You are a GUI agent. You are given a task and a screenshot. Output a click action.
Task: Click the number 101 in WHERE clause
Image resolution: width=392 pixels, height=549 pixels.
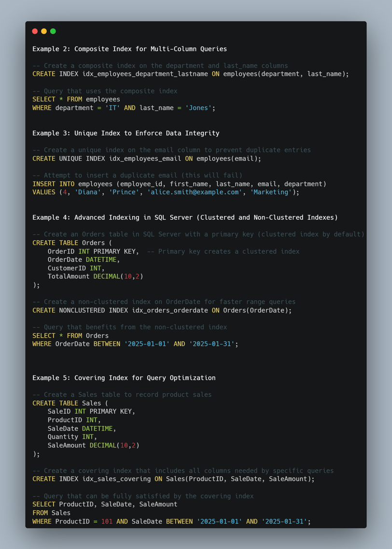tap(107, 521)
